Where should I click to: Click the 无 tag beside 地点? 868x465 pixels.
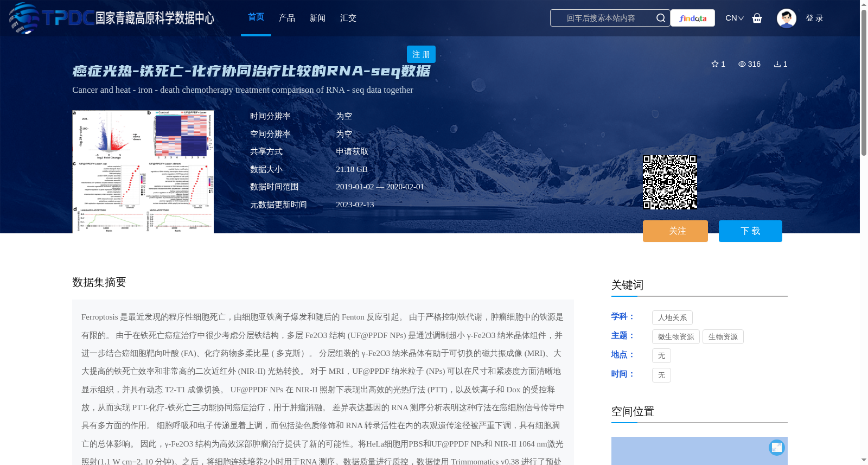click(x=661, y=356)
